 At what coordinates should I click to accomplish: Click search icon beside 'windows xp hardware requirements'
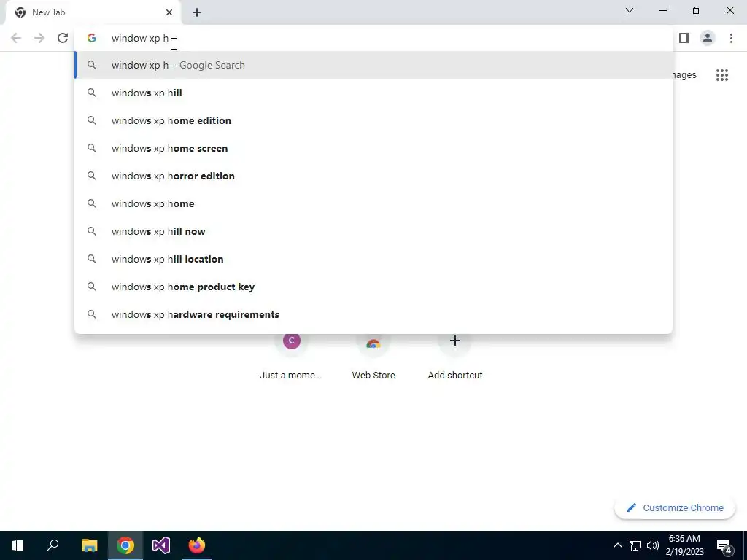(x=91, y=314)
